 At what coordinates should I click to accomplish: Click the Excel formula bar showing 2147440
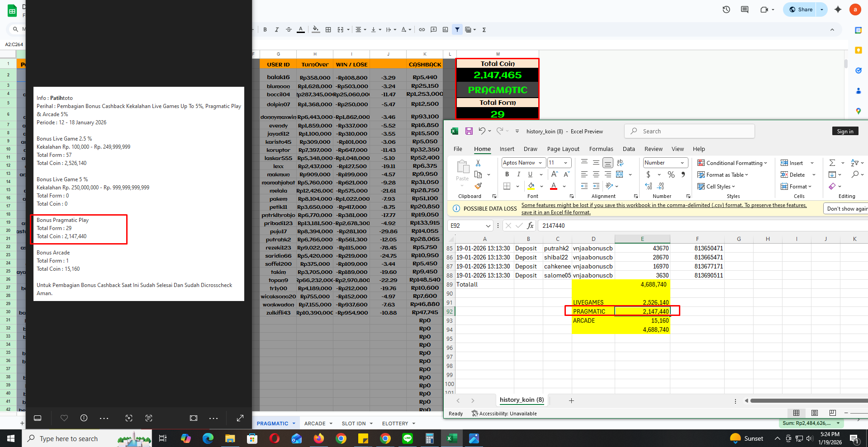click(x=703, y=226)
